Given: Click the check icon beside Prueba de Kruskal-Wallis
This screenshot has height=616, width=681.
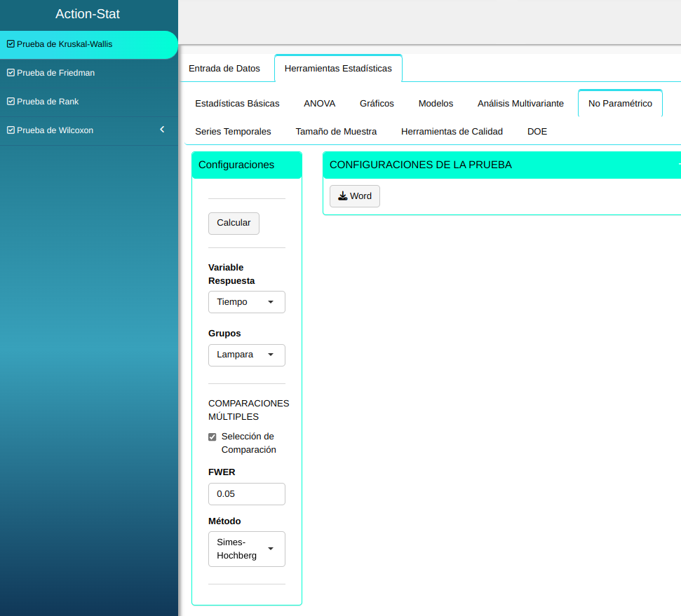Looking at the screenshot, I should tap(11, 44).
